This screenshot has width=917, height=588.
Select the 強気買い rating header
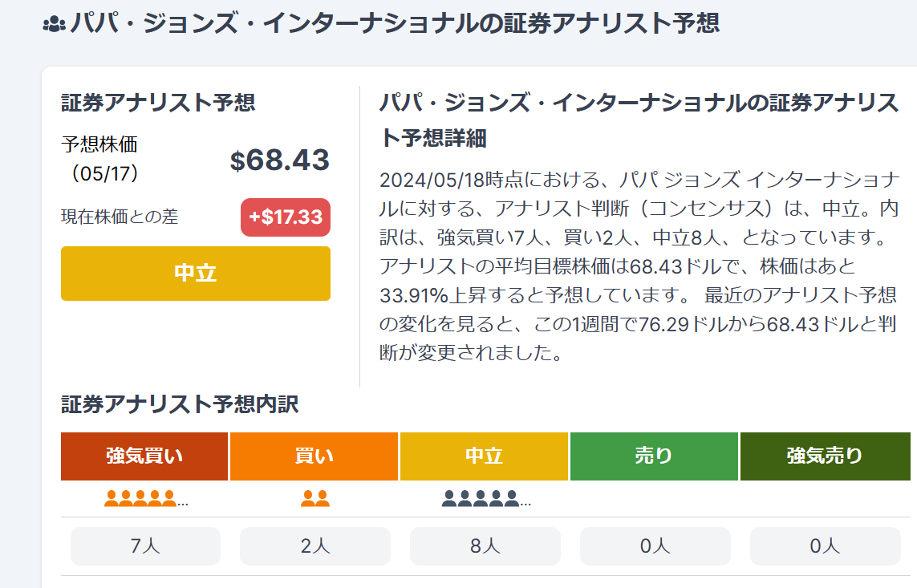click(144, 456)
